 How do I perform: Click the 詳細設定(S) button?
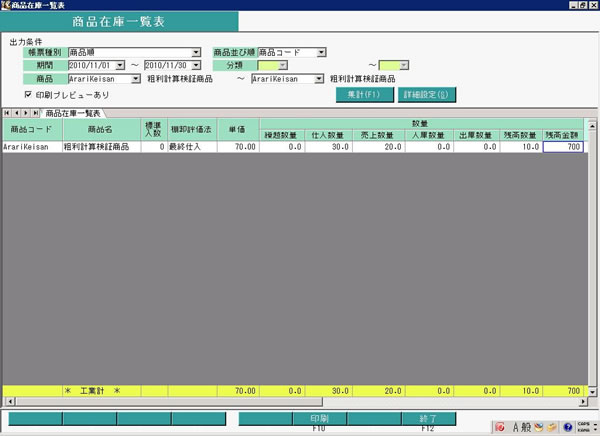427,95
